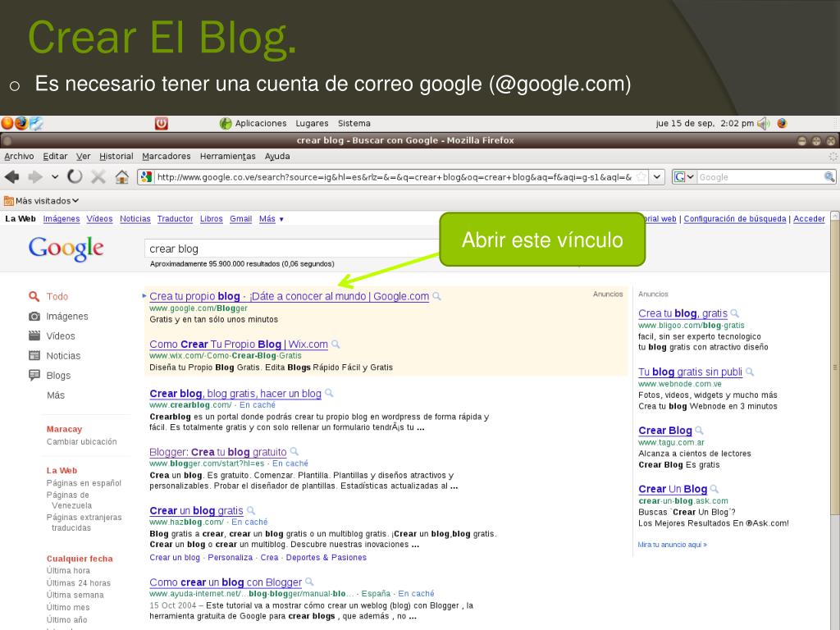Screen dimensions: 840x630
Task: Open the Herramientas menu
Action: 228,157
